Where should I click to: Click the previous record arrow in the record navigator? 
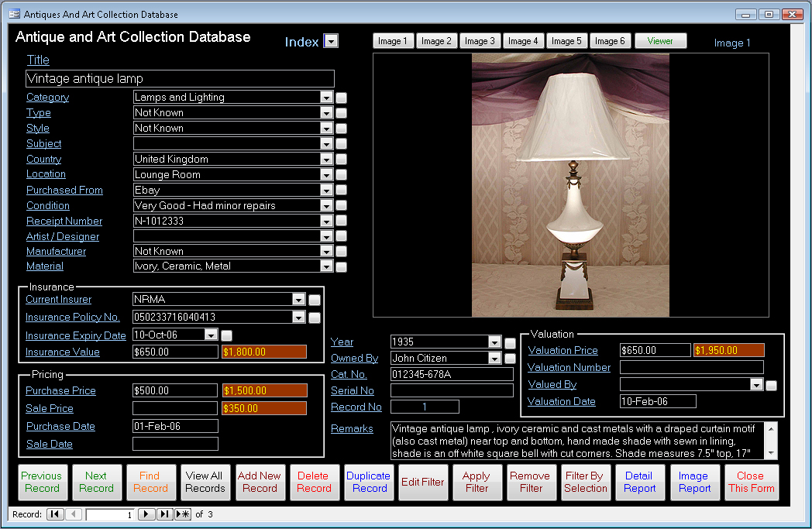tap(74, 514)
